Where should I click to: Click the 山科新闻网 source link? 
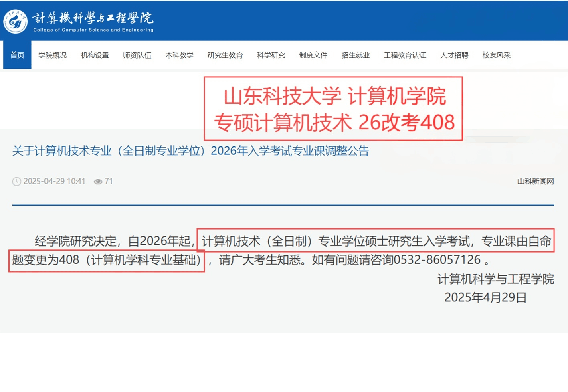pyautogui.click(x=535, y=182)
